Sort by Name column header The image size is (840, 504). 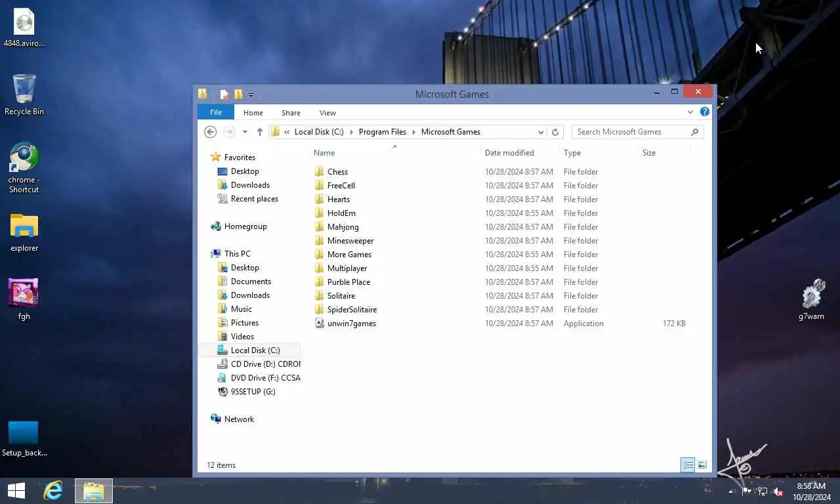coord(324,153)
